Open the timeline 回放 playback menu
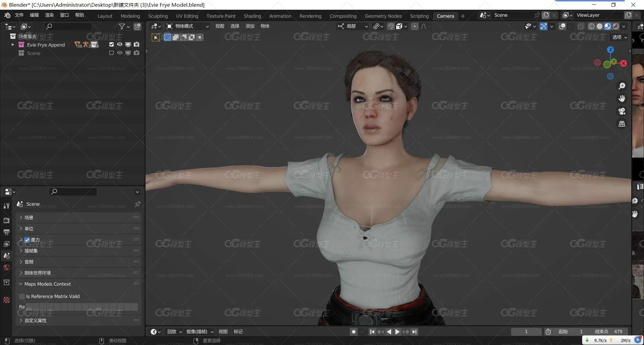Viewport: 644px width, 345px height. (174, 332)
